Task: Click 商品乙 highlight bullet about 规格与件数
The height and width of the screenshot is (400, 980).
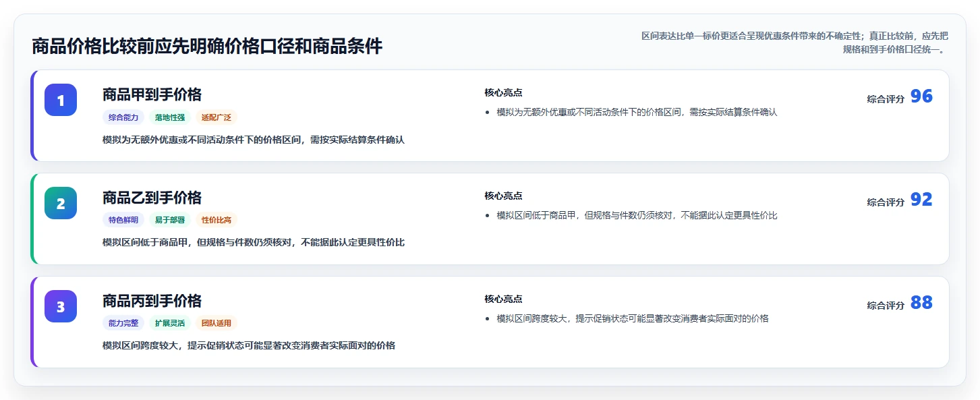Action: pyautogui.click(x=637, y=215)
